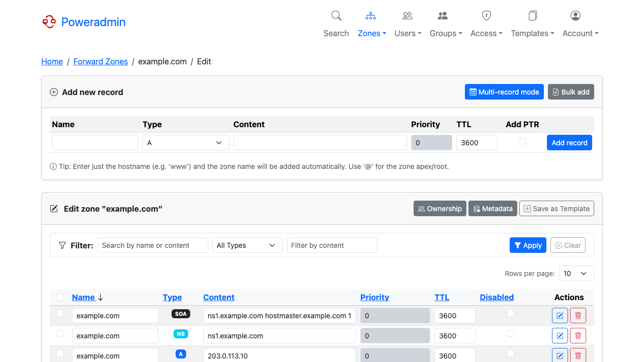Select the A record row checkbox
The width and height of the screenshot is (644, 362).
(60, 353)
